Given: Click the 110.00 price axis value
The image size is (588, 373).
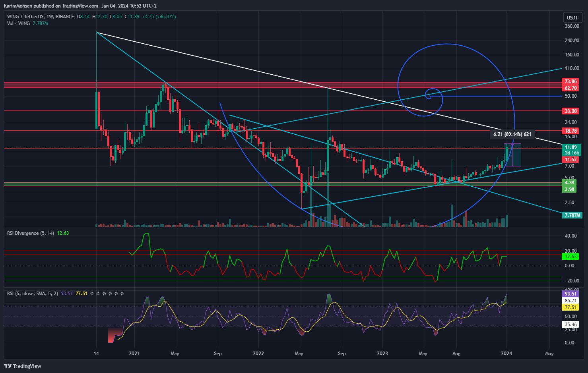Looking at the screenshot, I should tap(572, 68).
